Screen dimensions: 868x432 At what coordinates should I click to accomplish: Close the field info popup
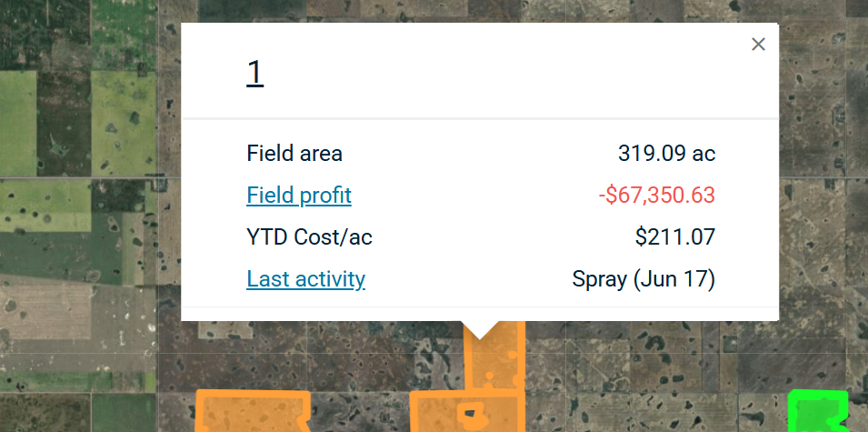759,44
